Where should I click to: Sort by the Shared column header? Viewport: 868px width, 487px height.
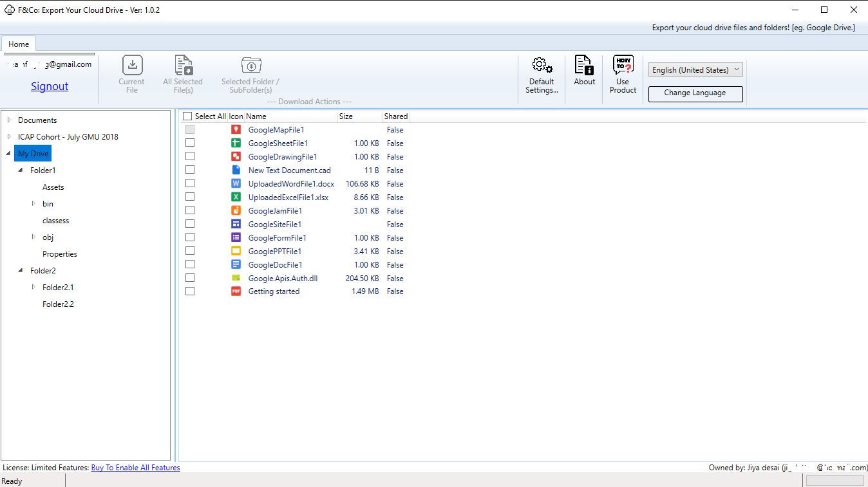(396, 116)
